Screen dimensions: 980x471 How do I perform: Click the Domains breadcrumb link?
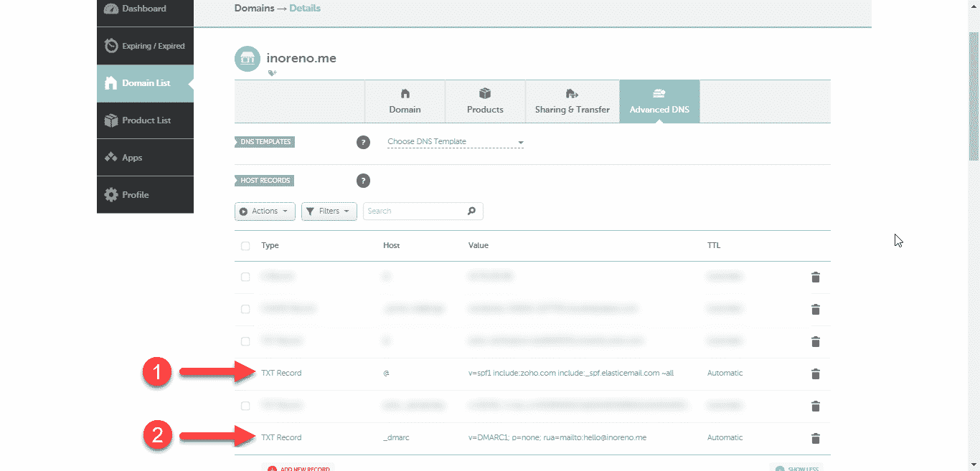[254, 9]
